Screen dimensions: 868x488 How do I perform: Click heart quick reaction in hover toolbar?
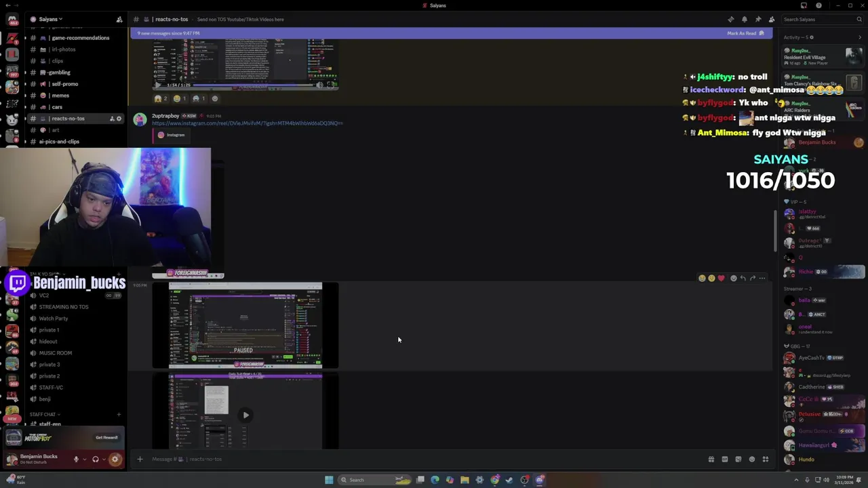tap(721, 279)
